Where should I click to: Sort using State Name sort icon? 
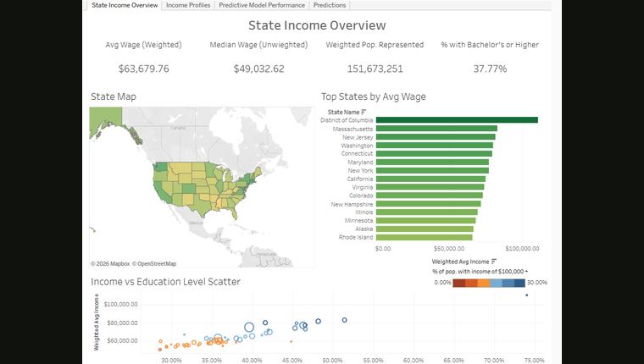click(364, 112)
